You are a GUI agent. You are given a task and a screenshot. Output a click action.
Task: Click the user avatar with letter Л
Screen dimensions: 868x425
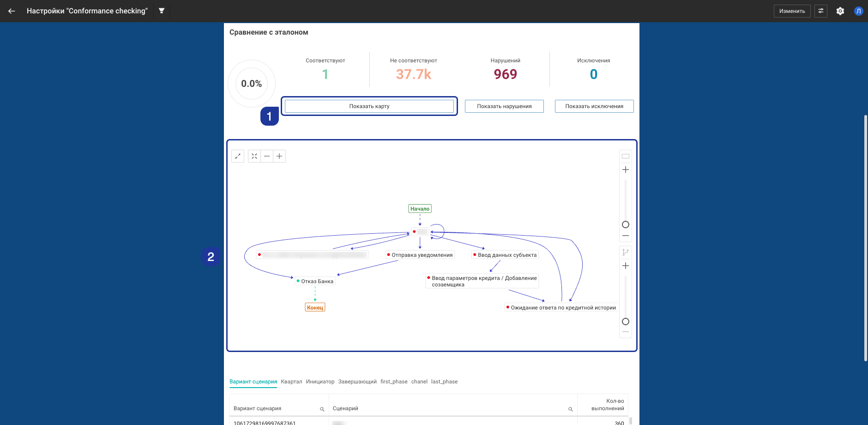(858, 11)
